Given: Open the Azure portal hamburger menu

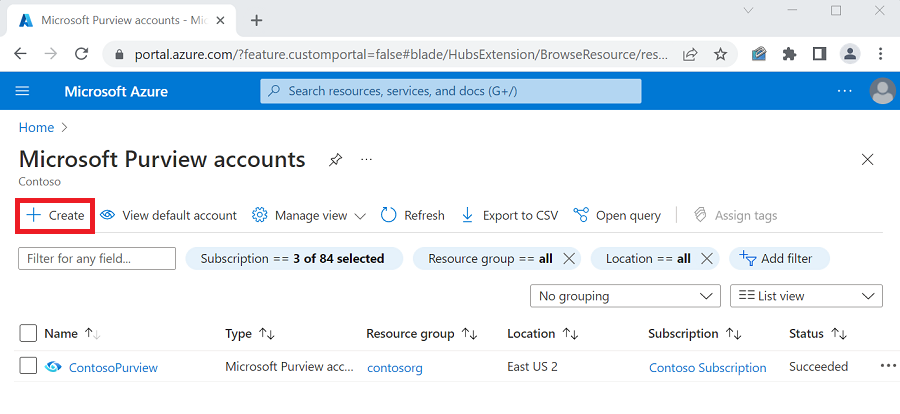Looking at the screenshot, I should coord(22,91).
